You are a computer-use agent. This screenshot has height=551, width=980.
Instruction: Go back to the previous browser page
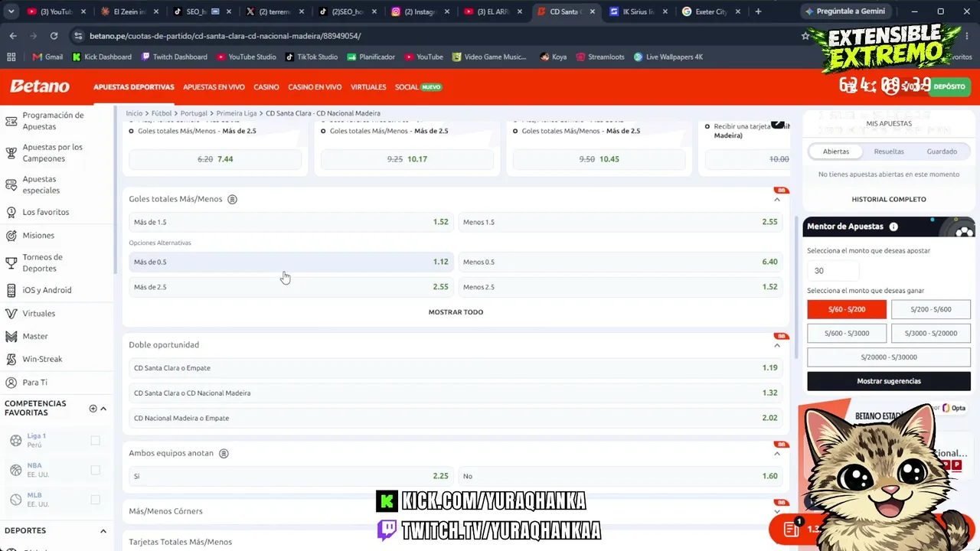pos(13,36)
